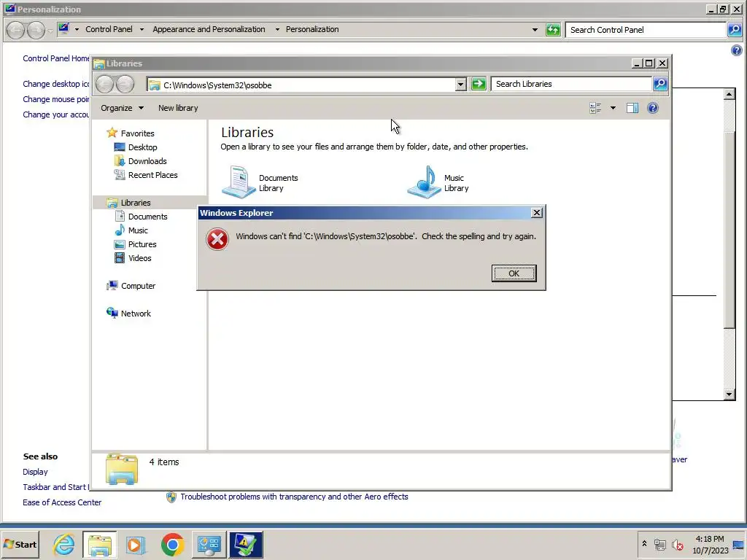Screen dimensions: 747x560
Task: Open the Documents Library icon
Action: 261,182
